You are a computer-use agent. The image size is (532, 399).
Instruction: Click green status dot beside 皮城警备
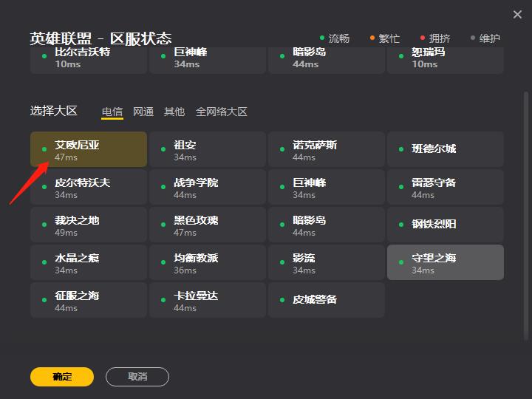click(x=282, y=300)
